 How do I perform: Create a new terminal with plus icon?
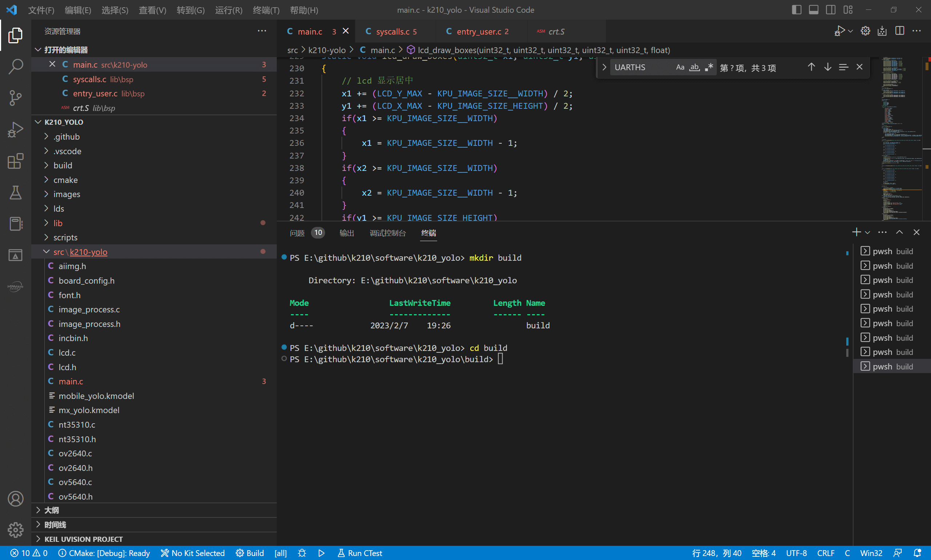pyautogui.click(x=856, y=232)
